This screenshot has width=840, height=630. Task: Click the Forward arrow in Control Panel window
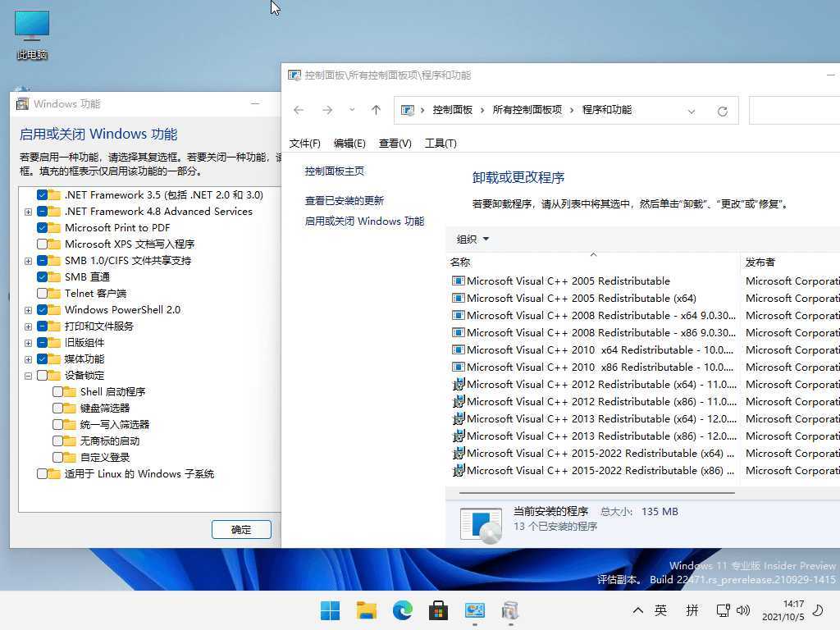click(327, 111)
